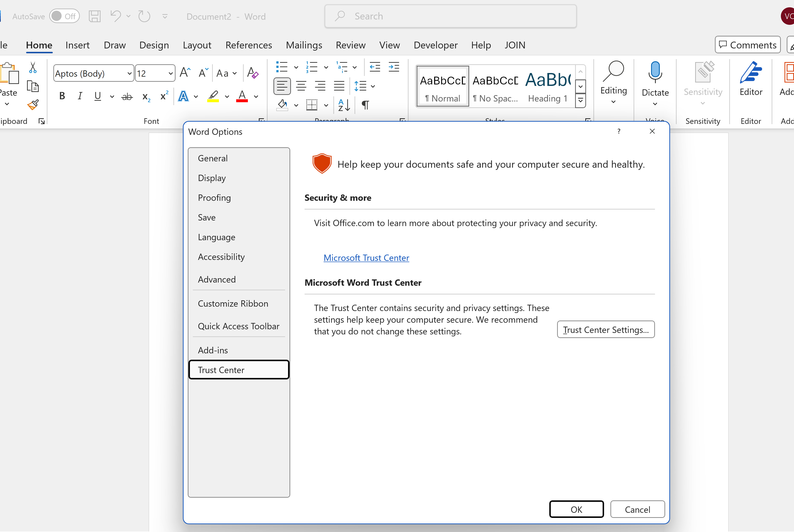Click the dialog Help question mark
The width and height of the screenshot is (794, 532).
coord(619,131)
